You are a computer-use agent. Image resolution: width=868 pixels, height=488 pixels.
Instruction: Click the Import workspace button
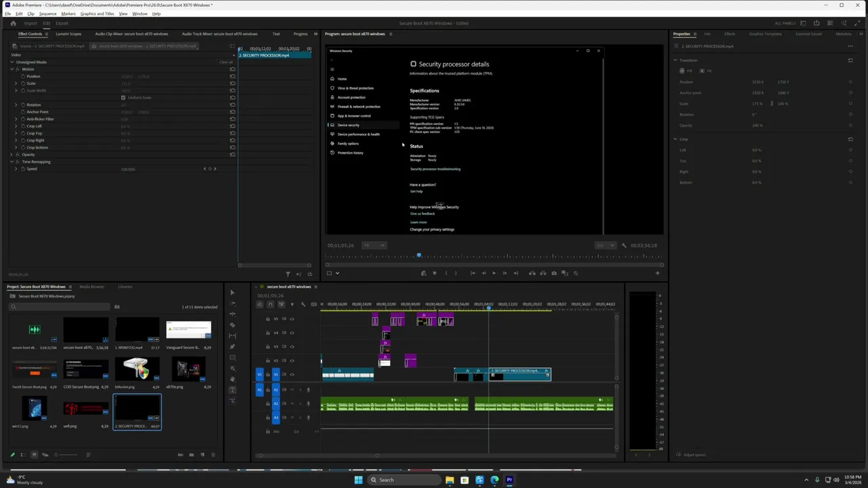coord(31,23)
